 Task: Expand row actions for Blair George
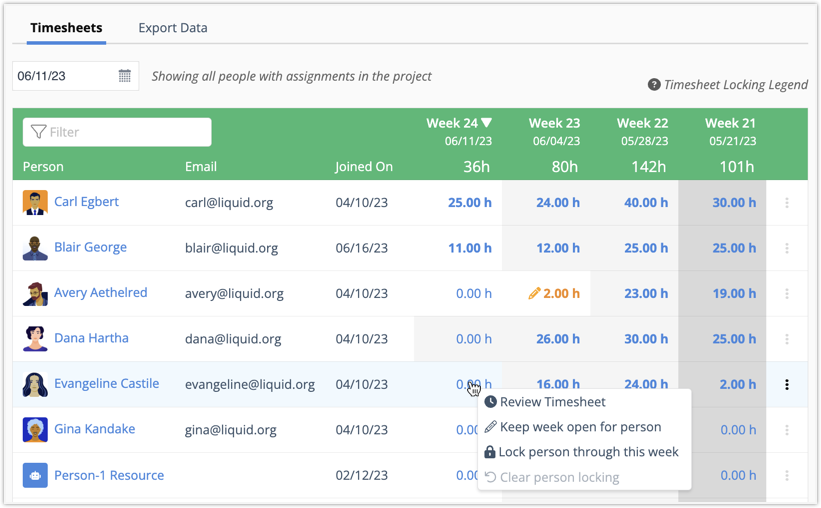point(787,248)
